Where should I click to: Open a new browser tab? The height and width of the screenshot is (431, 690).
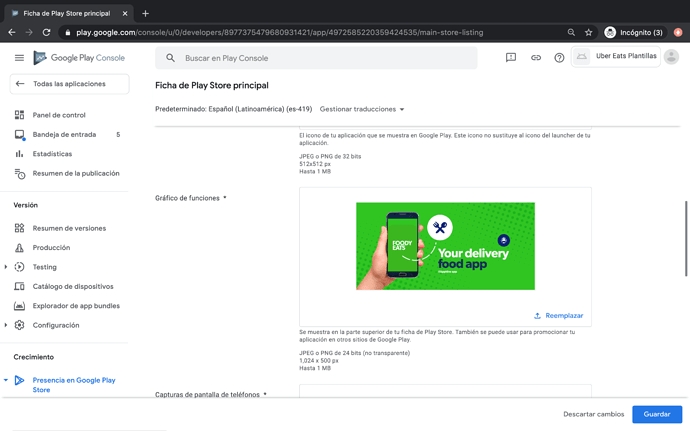tap(145, 13)
